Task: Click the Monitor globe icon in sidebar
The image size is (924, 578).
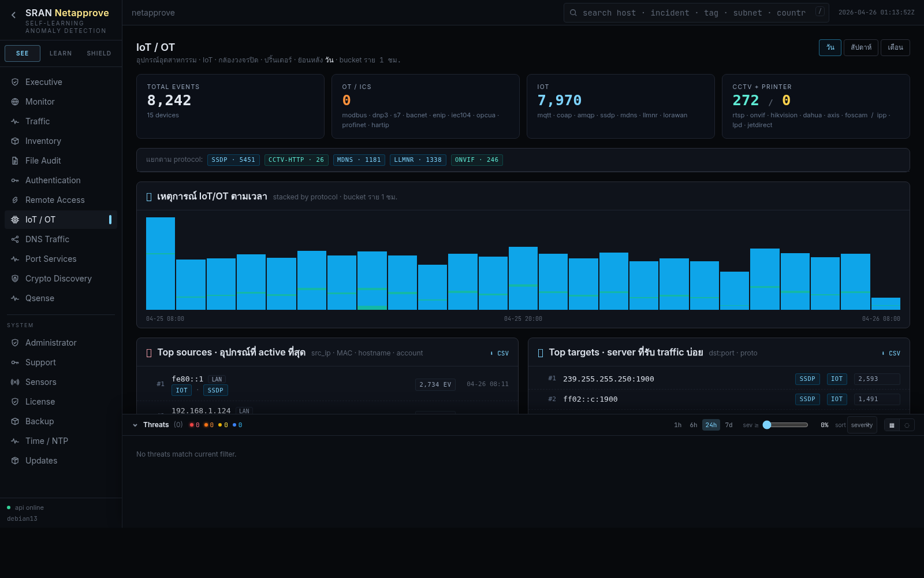Action: tap(15, 102)
